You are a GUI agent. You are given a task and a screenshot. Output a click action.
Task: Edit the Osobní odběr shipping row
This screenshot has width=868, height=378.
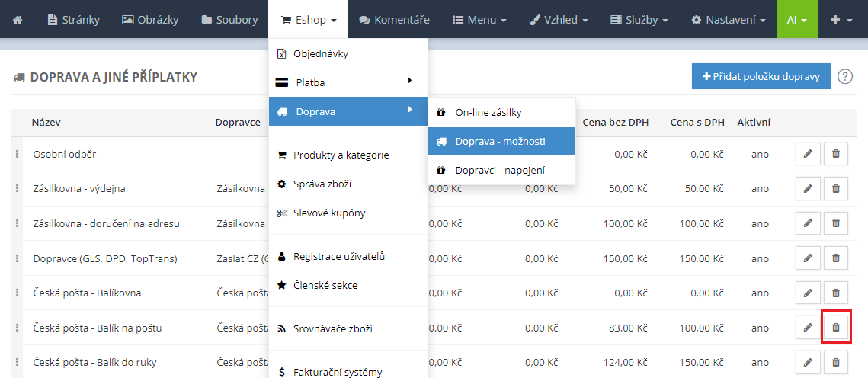click(x=807, y=154)
